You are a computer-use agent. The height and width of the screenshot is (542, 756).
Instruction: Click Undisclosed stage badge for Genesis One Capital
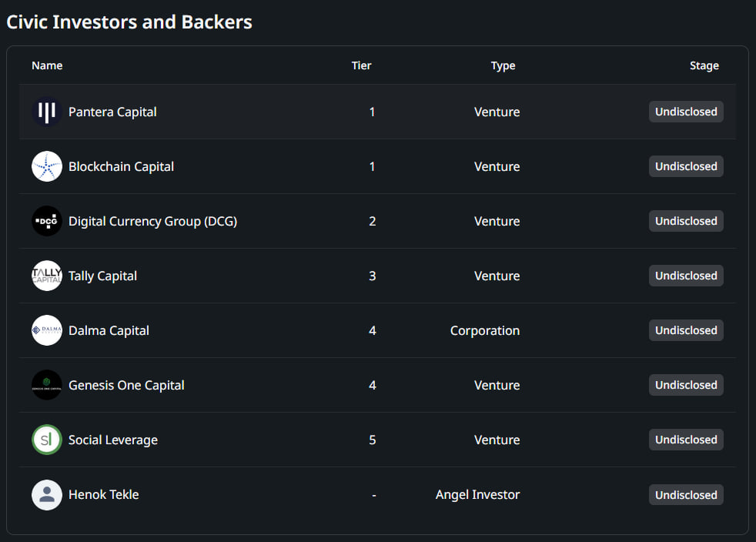[686, 385]
